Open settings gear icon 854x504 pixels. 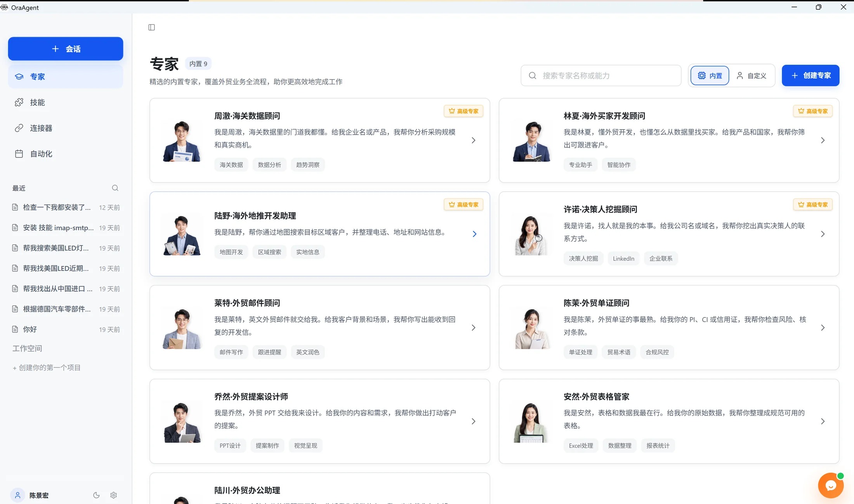[x=114, y=495]
